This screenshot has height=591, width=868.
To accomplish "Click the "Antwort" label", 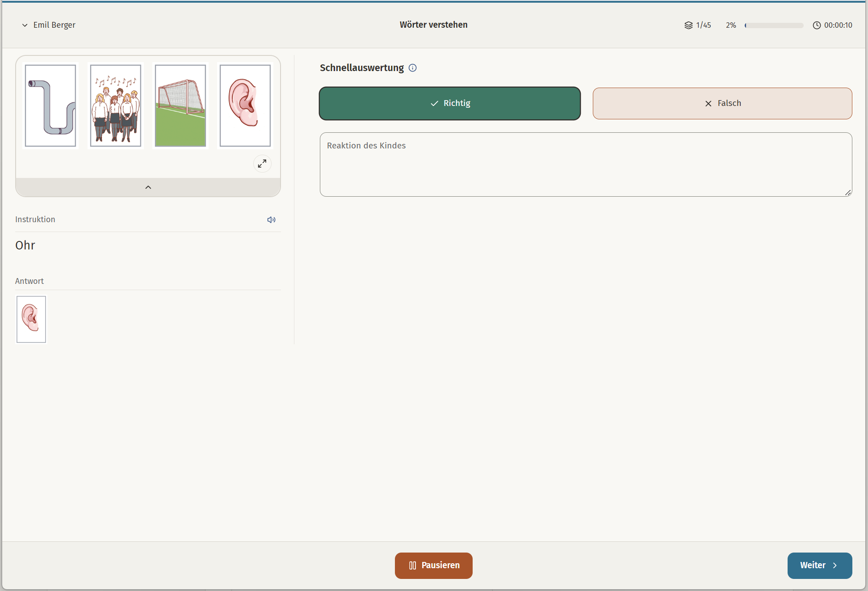I will (29, 281).
